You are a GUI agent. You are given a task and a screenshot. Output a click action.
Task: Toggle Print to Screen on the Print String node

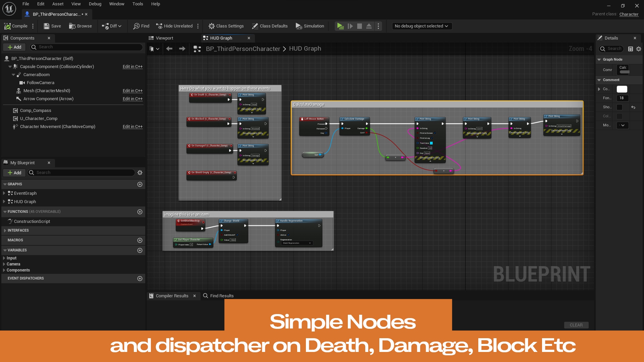pyautogui.click(x=435, y=133)
